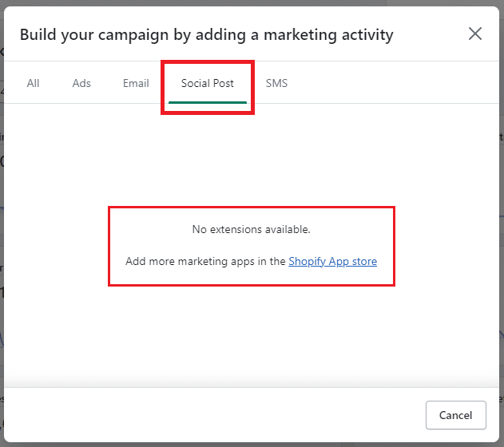Click the green underline beneath Social Post
Viewport: 504px width, 447px height.
[x=207, y=101]
